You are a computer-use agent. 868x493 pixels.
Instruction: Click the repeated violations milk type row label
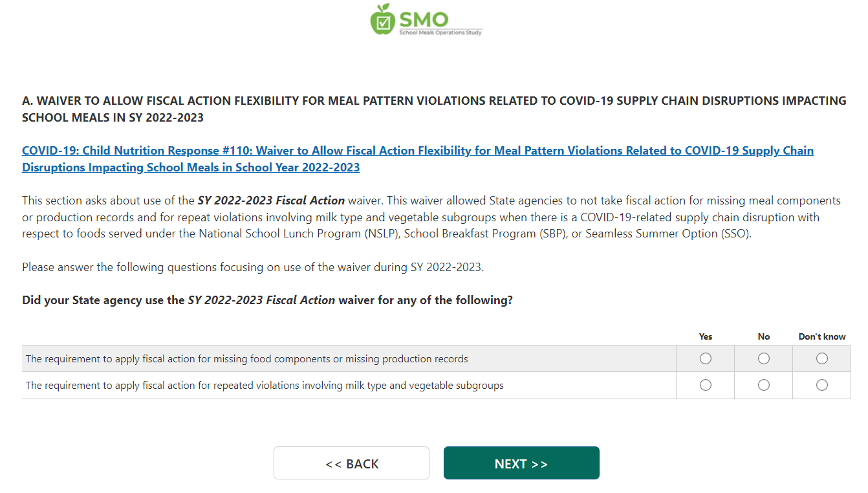(x=265, y=386)
